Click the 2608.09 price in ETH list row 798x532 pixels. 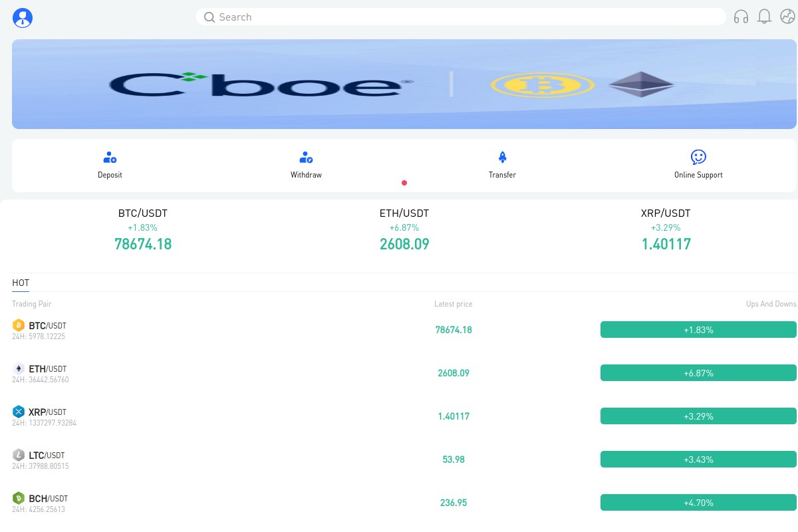(x=454, y=373)
